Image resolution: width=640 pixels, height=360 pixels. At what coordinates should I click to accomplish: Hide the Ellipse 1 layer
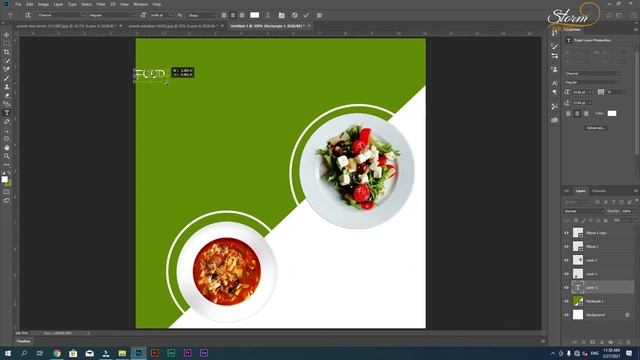click(x=567, y=247)
